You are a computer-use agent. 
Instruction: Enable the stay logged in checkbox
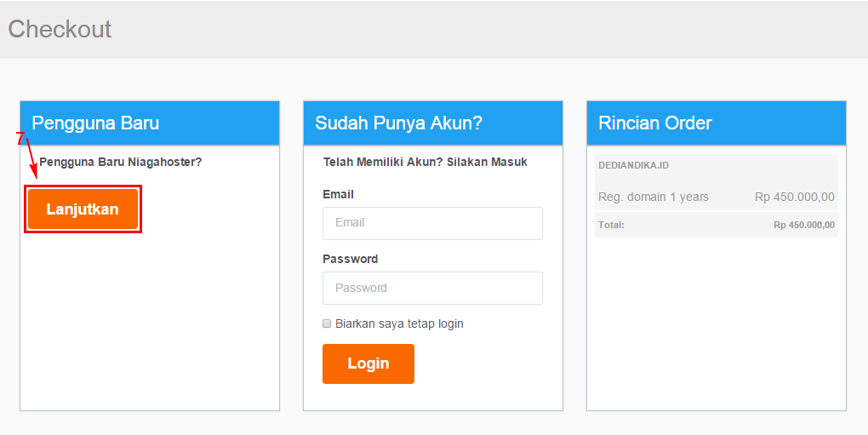[x=327, y=323]
